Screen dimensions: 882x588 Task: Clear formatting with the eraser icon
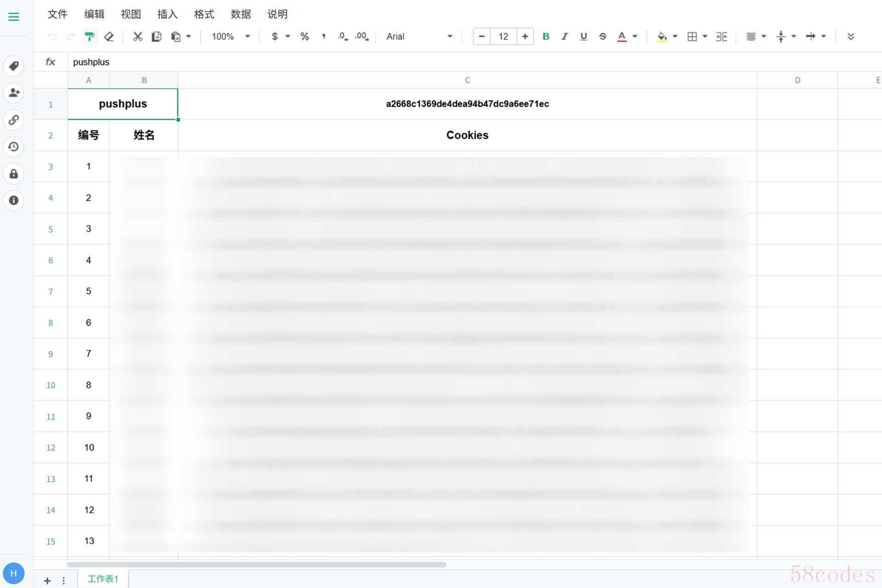[109, 36]
